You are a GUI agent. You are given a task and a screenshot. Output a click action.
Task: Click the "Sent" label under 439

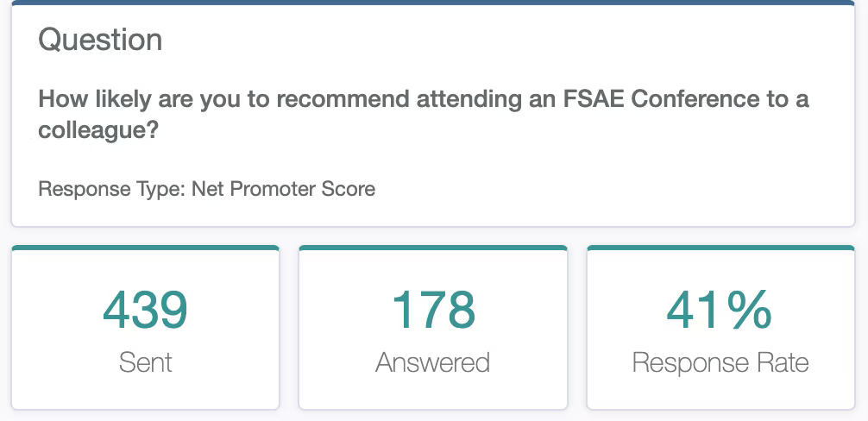[146, 363]
